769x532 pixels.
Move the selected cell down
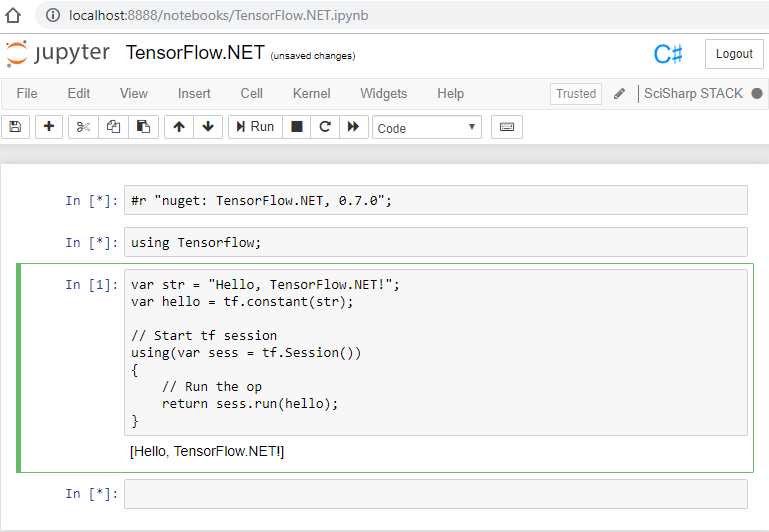point(208,127)
